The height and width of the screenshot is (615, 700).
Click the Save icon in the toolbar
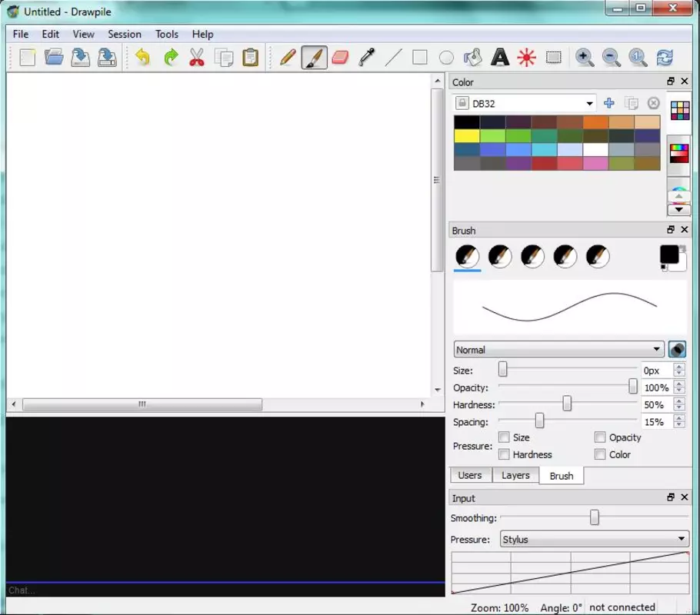pyautogui.click(x=80, y=58)
